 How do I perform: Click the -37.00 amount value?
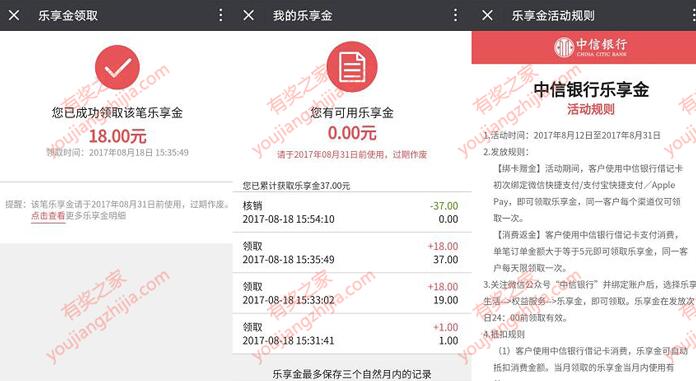coord(444,206)
